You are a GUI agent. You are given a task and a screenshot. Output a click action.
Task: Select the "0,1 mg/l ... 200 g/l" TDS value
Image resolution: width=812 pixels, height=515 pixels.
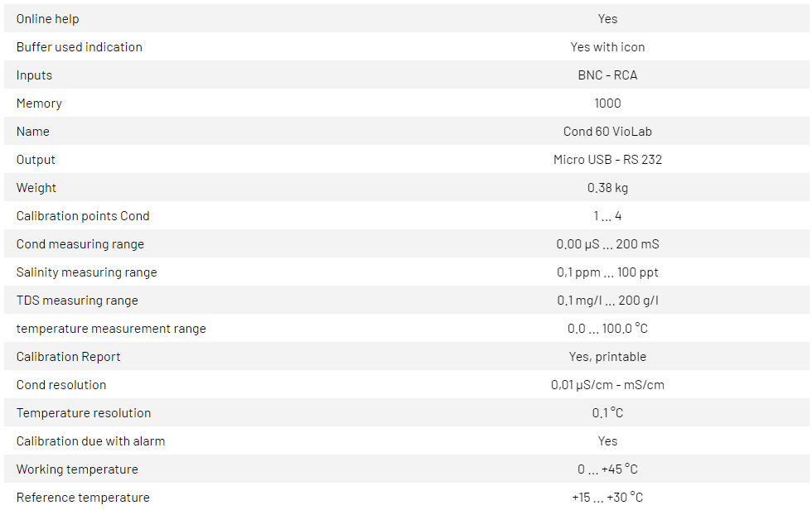click(x=607, y=301)
